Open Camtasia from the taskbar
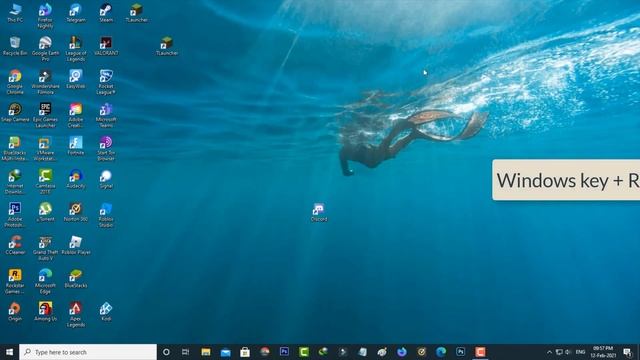The image size is (640, 360). (304, 352)
